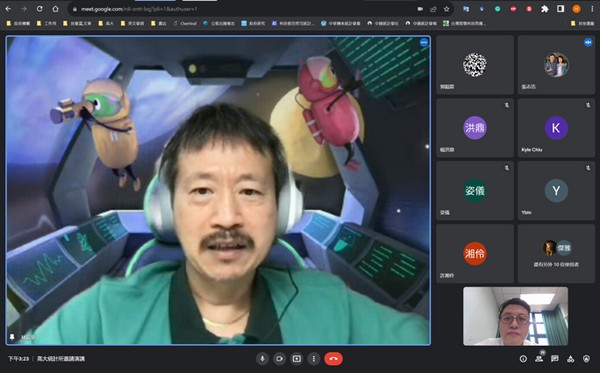Click the Kyle Chiu name label

pyautogui.click(x=532, y=150)
